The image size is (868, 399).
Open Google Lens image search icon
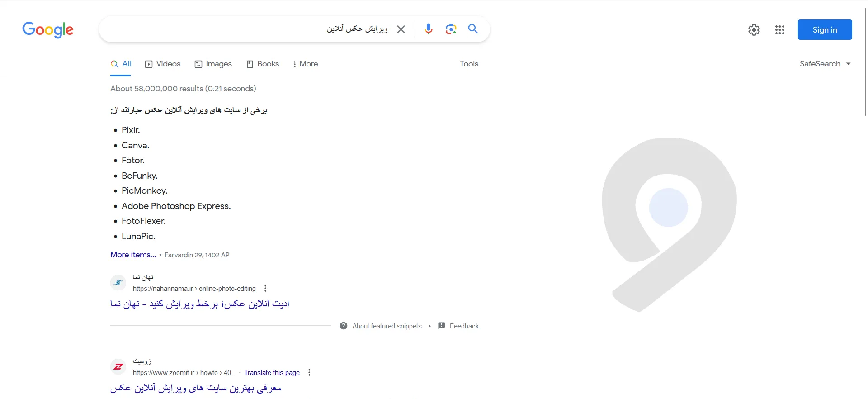(451, 29)
